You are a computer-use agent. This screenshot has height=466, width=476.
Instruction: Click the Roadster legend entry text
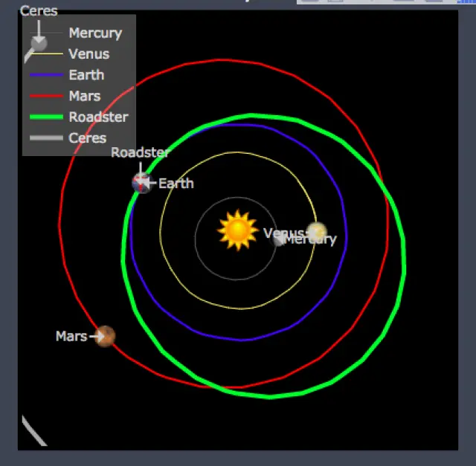click(98, 117)
